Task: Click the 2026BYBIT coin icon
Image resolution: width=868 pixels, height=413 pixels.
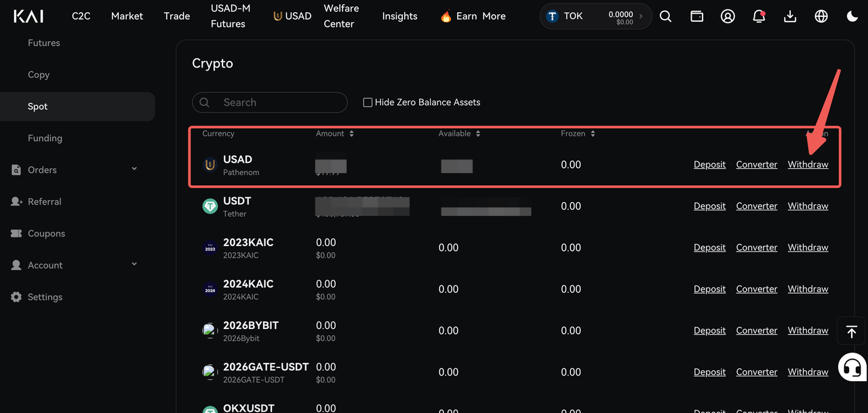Action: tap(210, 330)
